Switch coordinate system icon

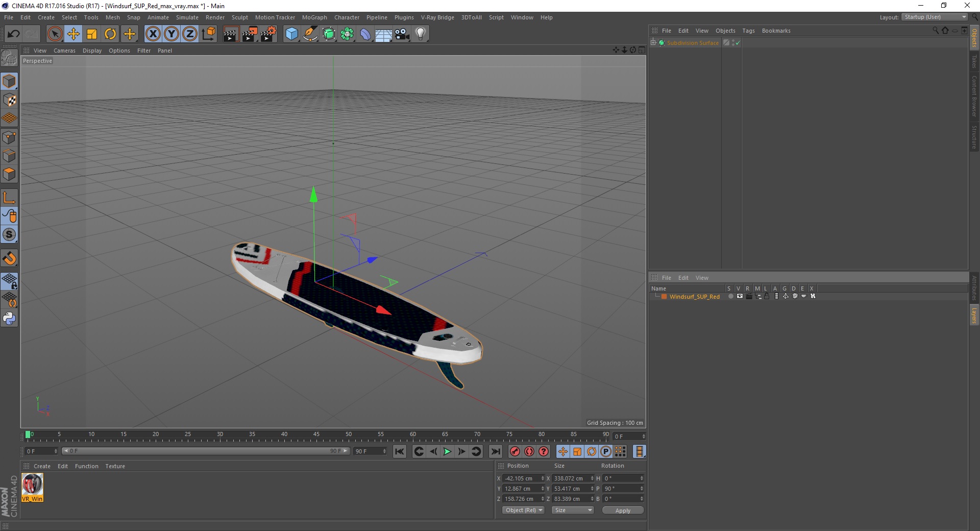209,34
